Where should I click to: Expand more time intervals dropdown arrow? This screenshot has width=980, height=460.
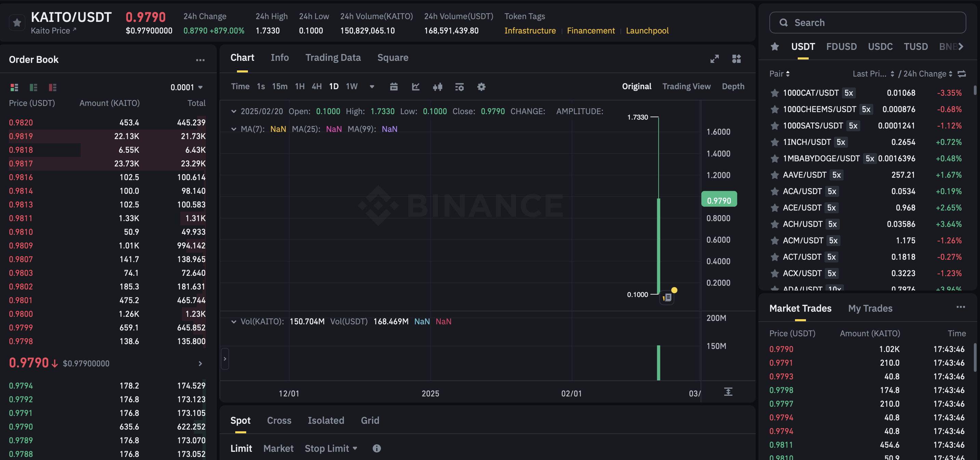[x=372, y=87]
